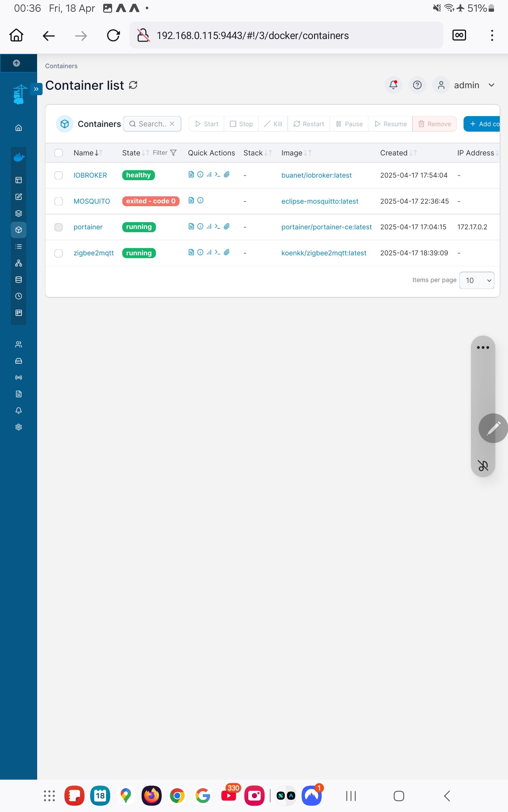Open exec console icon for portainer
This screenshot has height=812, width=508.
coord(217,226)
